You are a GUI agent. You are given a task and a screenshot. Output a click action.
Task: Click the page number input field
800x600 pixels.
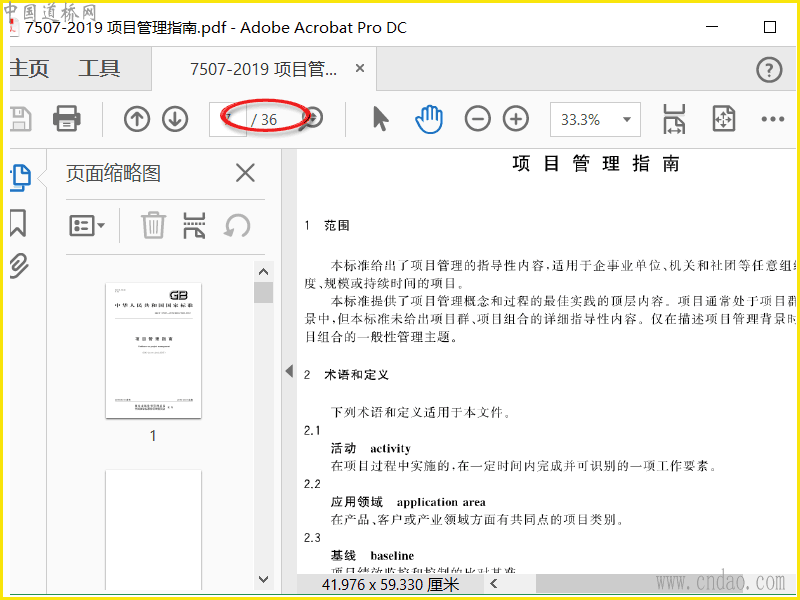tap(228, 119)
